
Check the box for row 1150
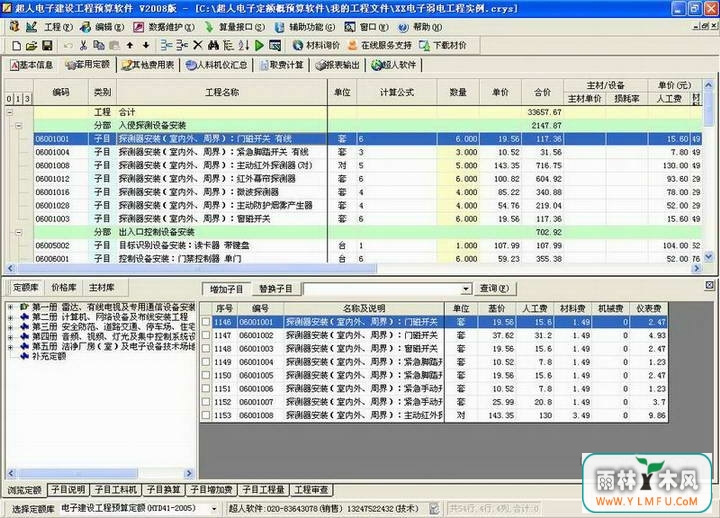click(206, 376)
